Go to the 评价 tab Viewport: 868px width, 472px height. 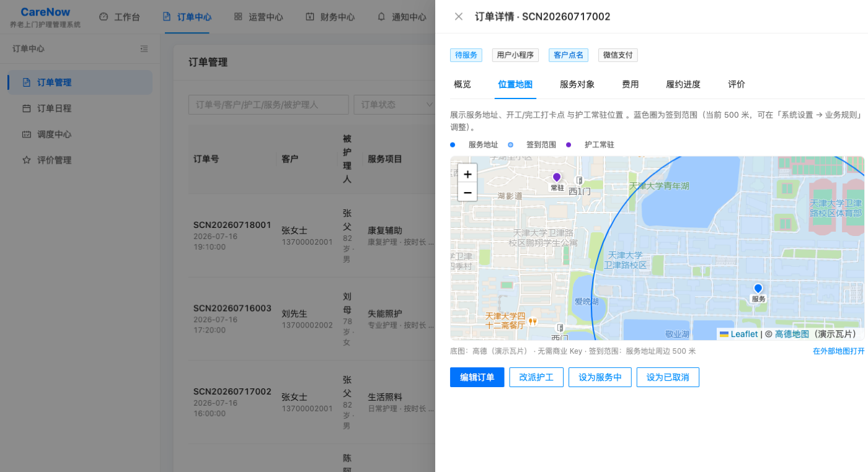737,84
